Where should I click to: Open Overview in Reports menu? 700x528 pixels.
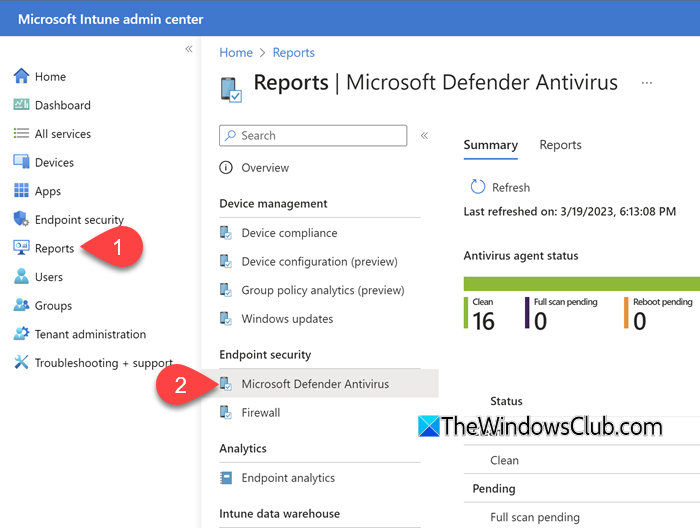[265, 168]
